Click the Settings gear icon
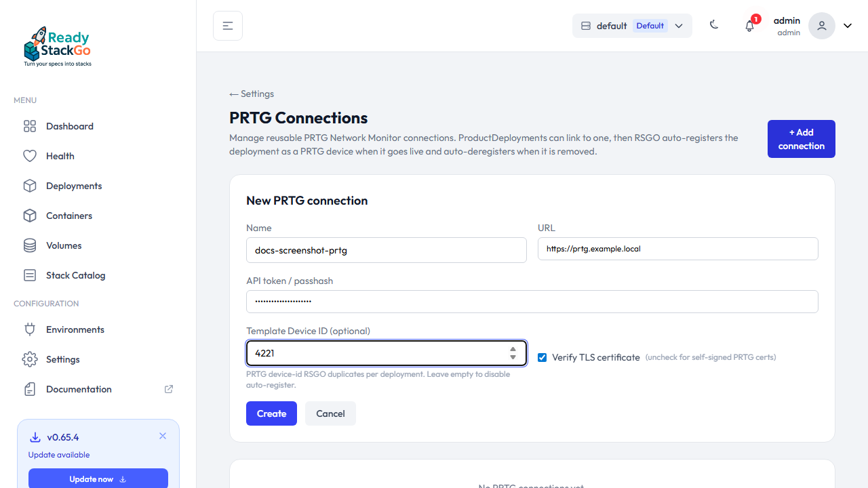 point(30,359)
